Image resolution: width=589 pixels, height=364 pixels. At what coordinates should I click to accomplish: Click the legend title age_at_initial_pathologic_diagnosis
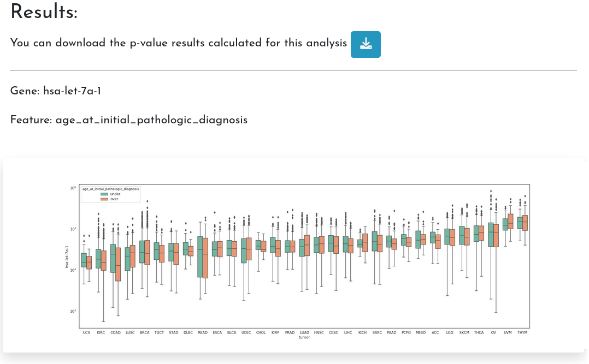pyautogui.click(x=110, y=189)
